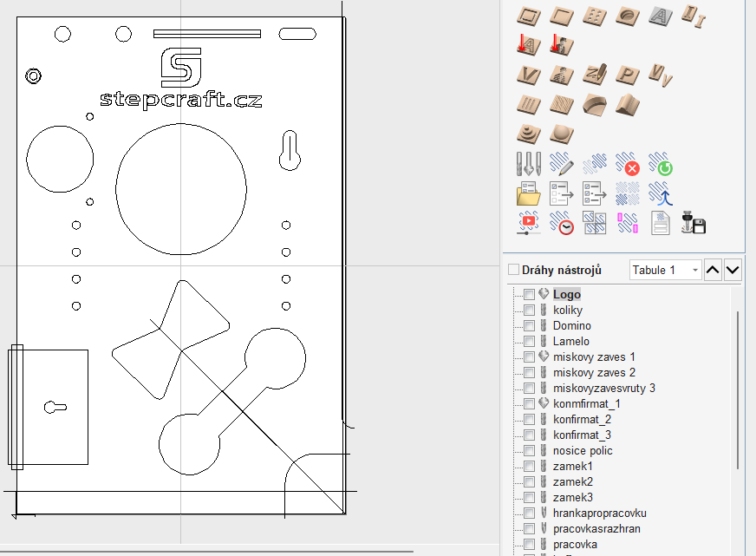Click the double letter-V toolpath icon

pos(661,75)
